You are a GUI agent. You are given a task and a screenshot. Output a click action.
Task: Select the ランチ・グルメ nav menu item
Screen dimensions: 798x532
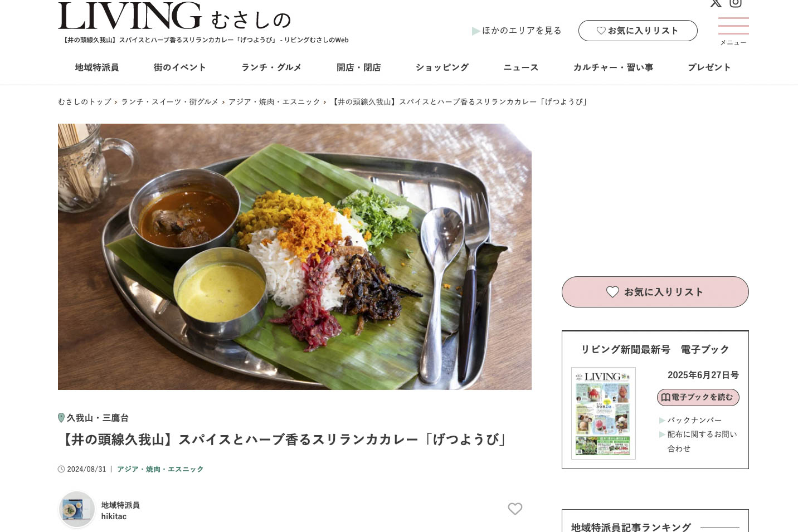271,67
